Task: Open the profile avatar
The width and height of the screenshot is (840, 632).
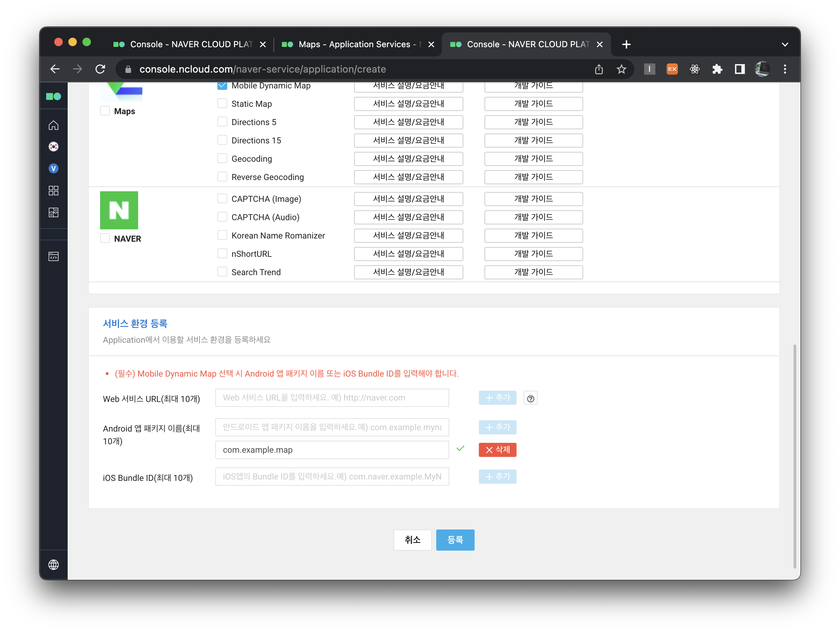Action: (762, 69)
